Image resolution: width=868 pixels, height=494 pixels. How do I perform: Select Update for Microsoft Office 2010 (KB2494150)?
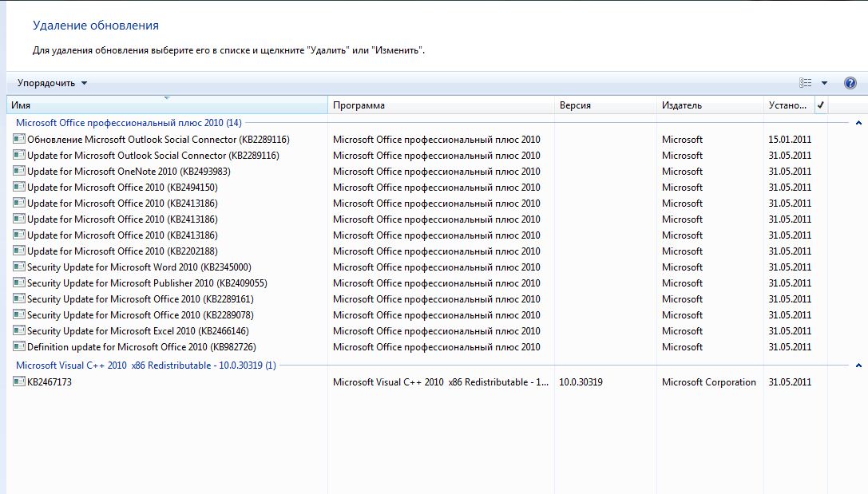coord(122,188)
